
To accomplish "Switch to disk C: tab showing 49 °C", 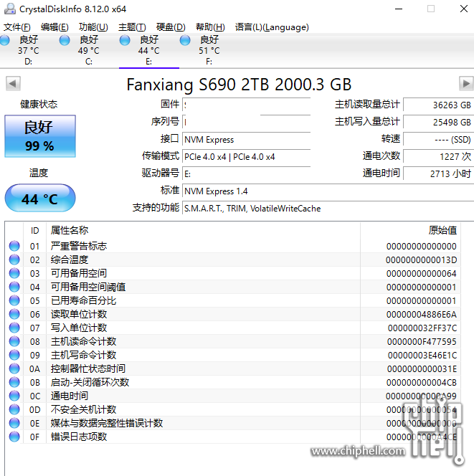I will (x=89, y=50).
